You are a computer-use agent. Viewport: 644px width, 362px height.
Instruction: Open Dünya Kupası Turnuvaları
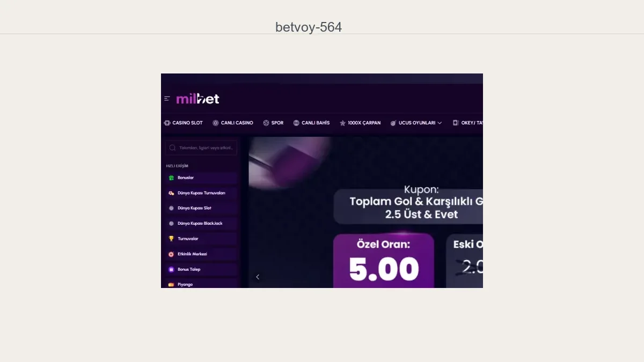click(x=201, y=193)
